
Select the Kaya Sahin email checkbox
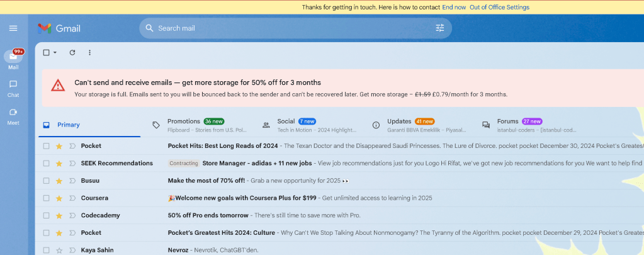[46, 250]
